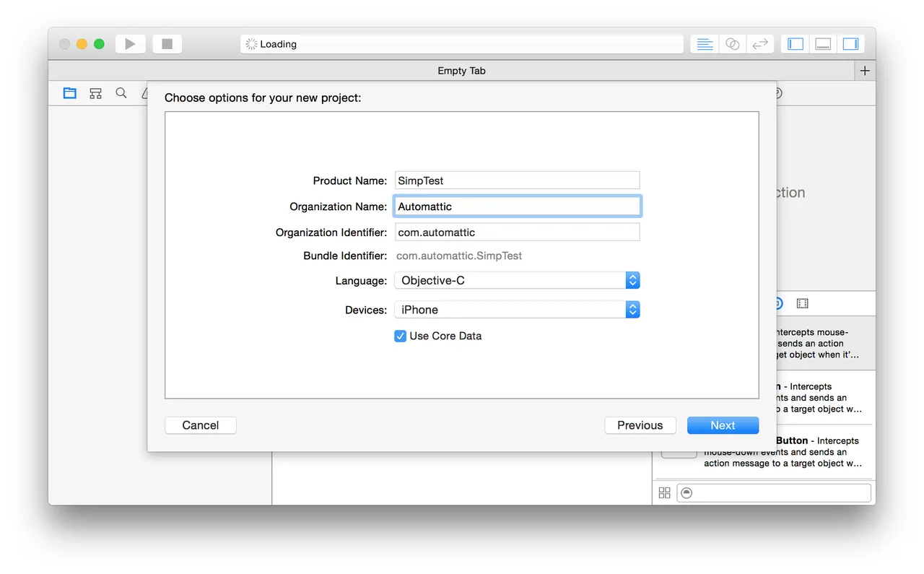The height and width of the screenshot is (574, 924).
Task: Click the Product Name text field
Action: pyautogui.click(x=517, y=181)
